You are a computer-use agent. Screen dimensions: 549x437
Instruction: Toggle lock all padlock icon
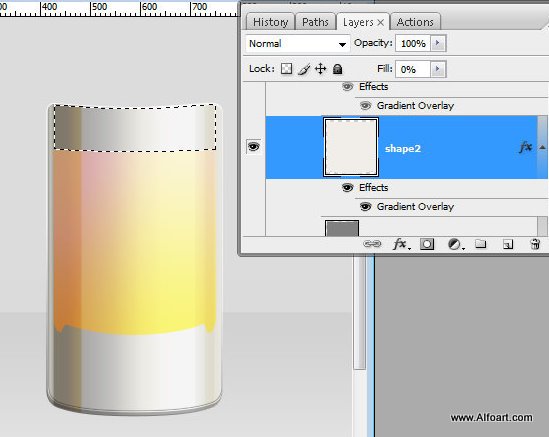337,69
